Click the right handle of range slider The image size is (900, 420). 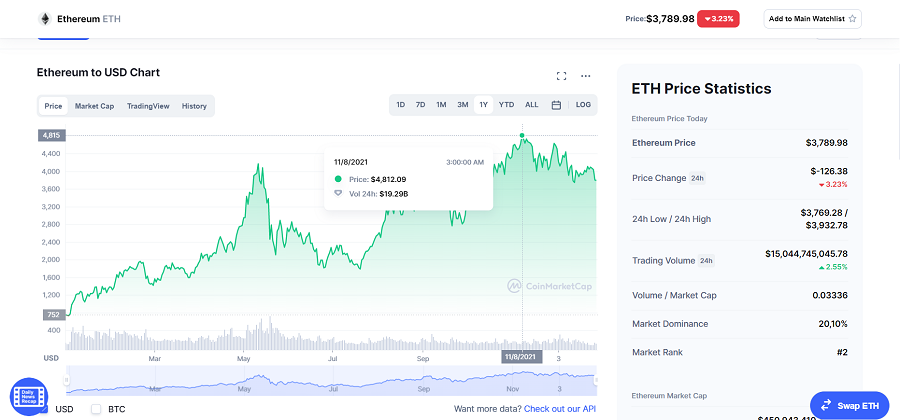pos(596,380)
